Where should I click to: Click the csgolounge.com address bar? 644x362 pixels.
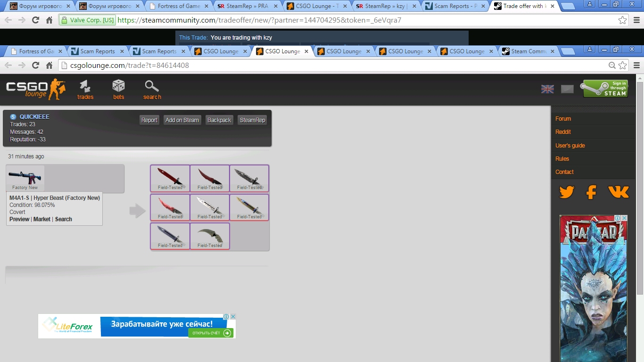click(330, 66)
